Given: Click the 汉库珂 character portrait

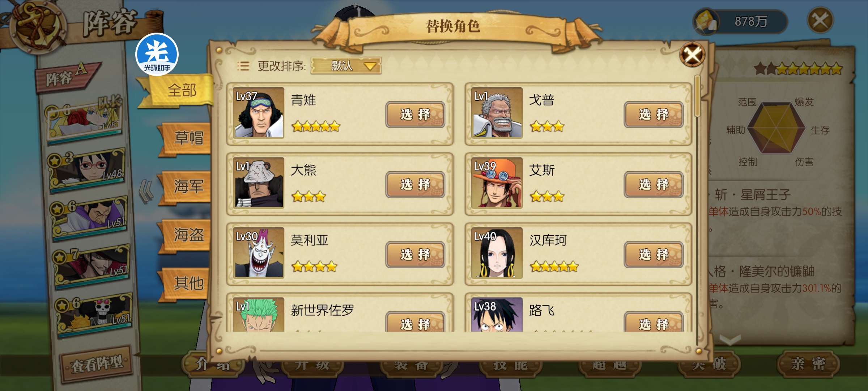Looking at the screenshot, I should point(497,253).
